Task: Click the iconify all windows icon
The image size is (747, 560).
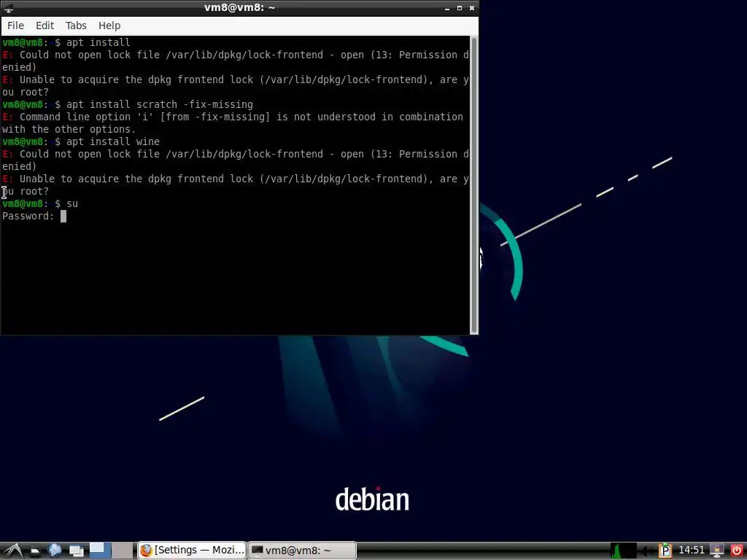Action: click(x=76, y=551)
